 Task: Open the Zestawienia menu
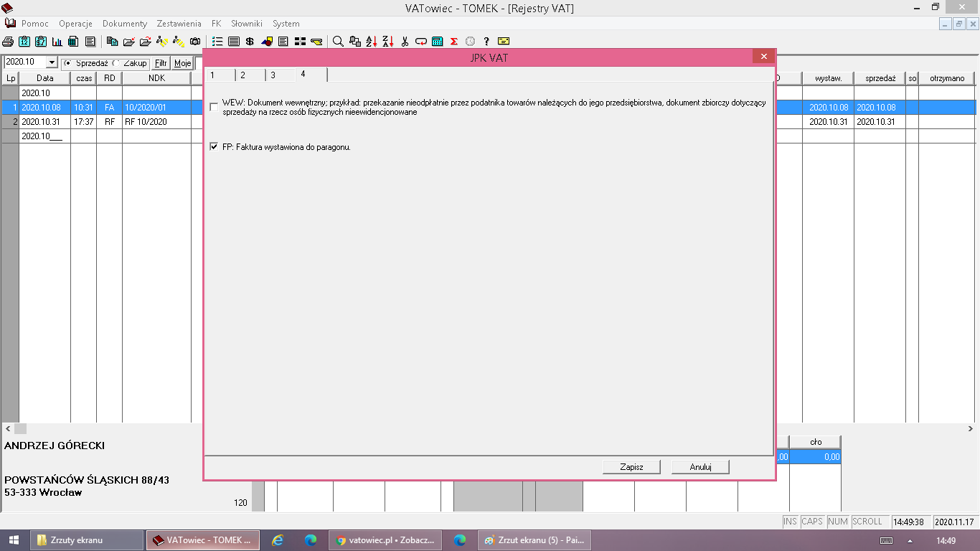179,24
